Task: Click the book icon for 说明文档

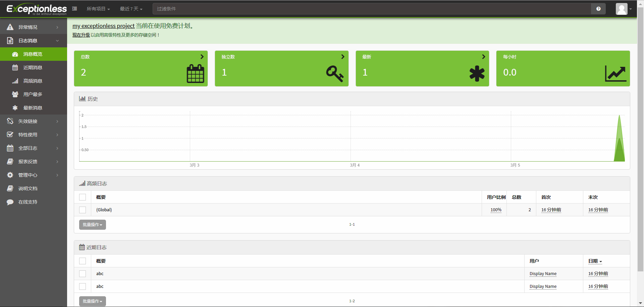Action: tap(10, 188)
